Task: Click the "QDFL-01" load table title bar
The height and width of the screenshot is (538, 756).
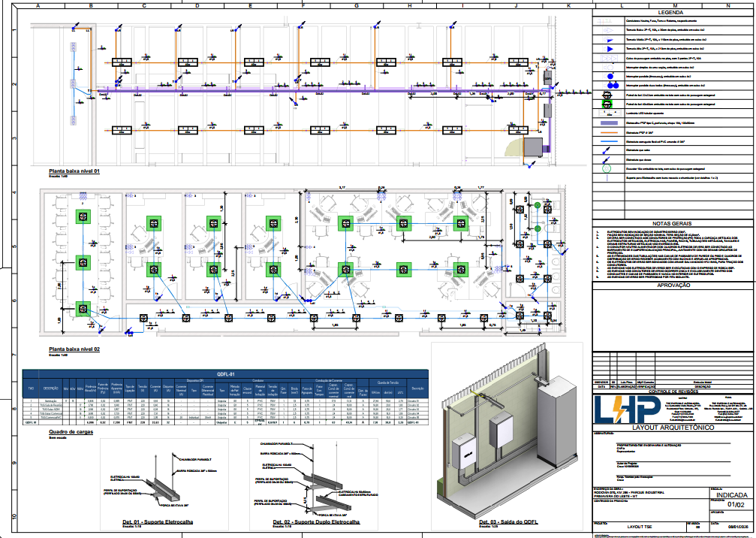Action: pos(225,374)
